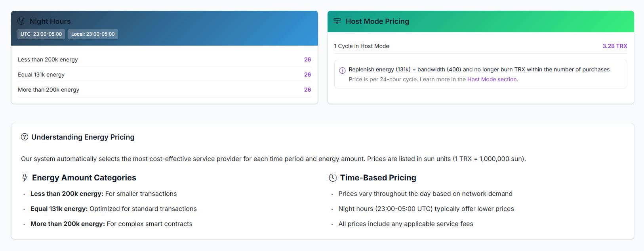Image resolution: width=644 pixels, height=251 pixels.
Task: Click the lightning bolt Energy Amount icon
Action: tap(25, 178)
